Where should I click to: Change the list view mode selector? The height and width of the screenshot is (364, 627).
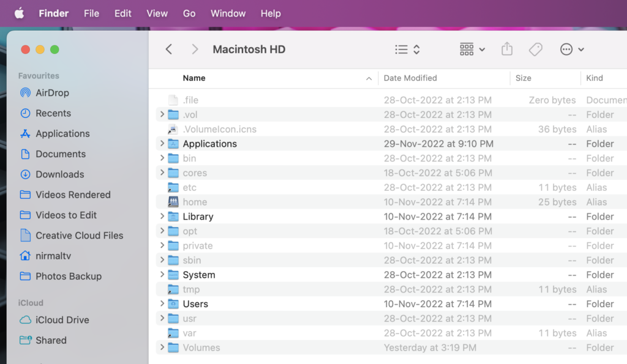(x=407, y=49)
